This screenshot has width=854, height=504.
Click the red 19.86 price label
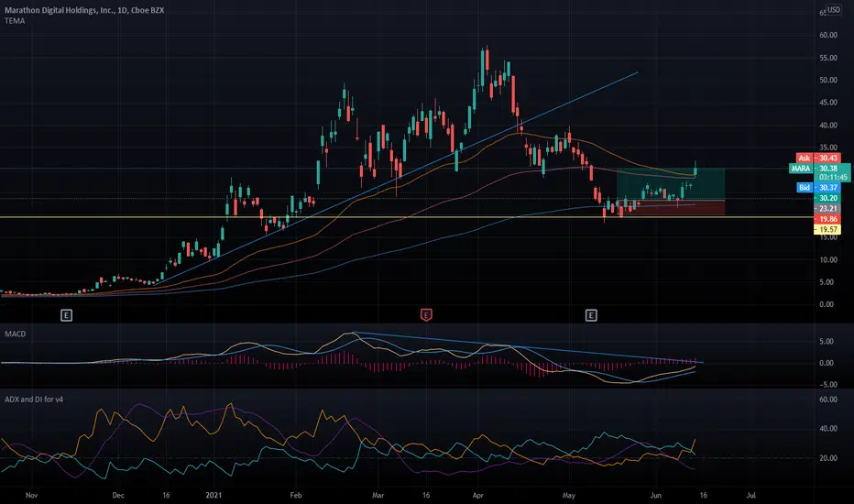(x=827, y=219)
